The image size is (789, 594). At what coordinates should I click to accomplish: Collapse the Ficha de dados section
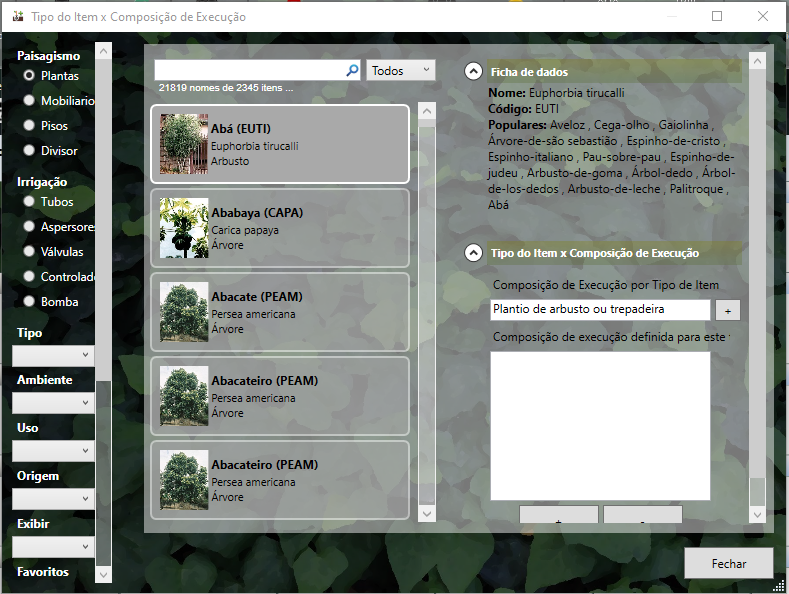pyautogui.click(x=472, y=72)
